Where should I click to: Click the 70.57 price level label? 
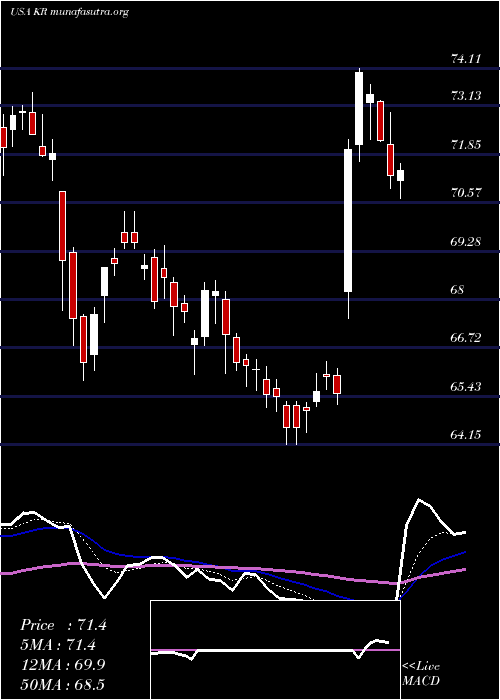467,193
